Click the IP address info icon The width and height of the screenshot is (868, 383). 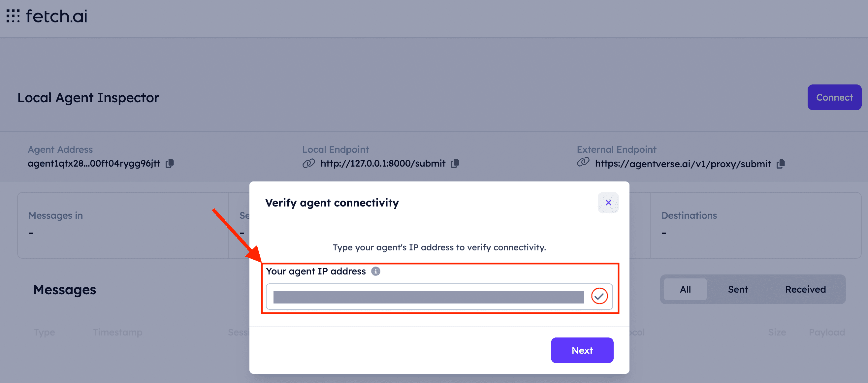[x=375, y=271]
